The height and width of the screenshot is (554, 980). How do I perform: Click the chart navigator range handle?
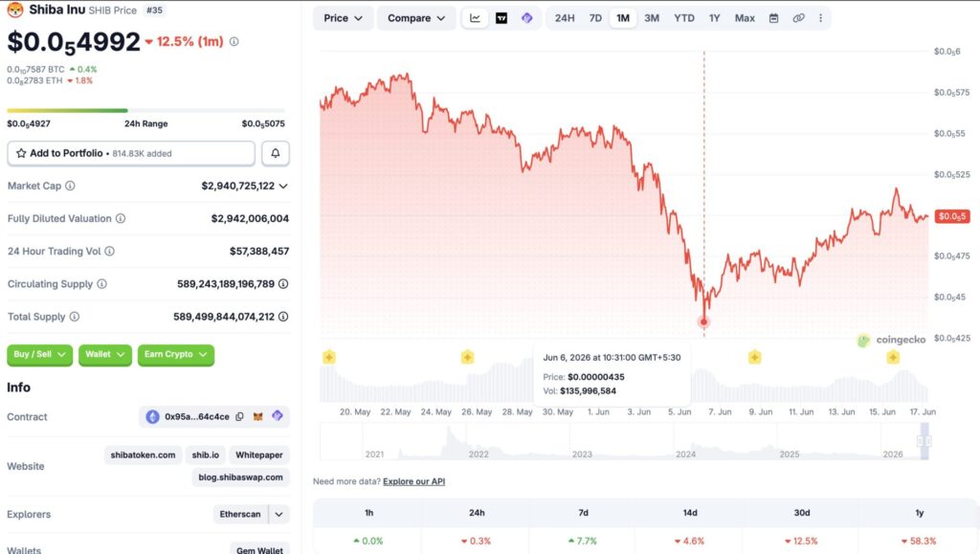[x=924, y=441]
